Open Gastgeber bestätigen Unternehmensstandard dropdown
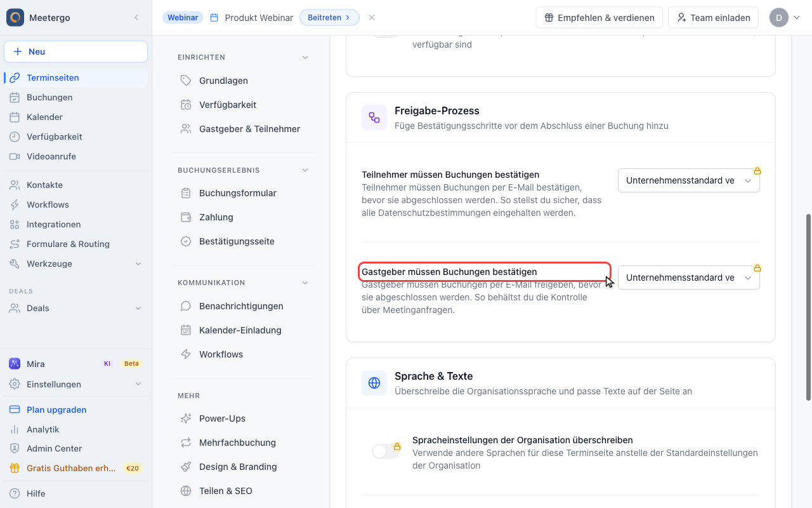This screenshot has height=508, width=812. coord(689,277)
